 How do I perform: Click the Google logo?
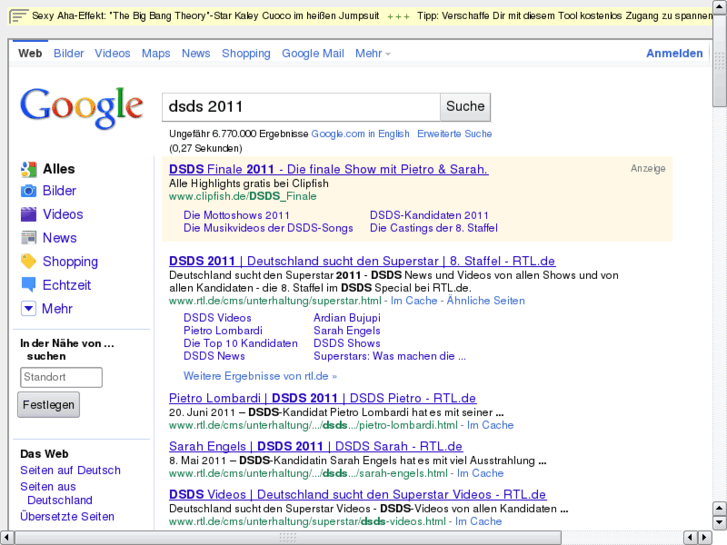pos(82,108)
